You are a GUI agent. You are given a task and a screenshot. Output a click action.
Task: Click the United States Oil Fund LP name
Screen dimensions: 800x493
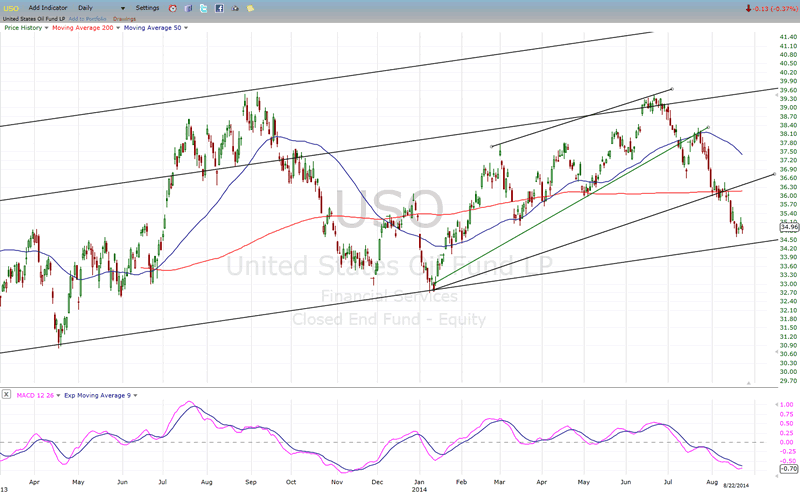pos(34,19)
